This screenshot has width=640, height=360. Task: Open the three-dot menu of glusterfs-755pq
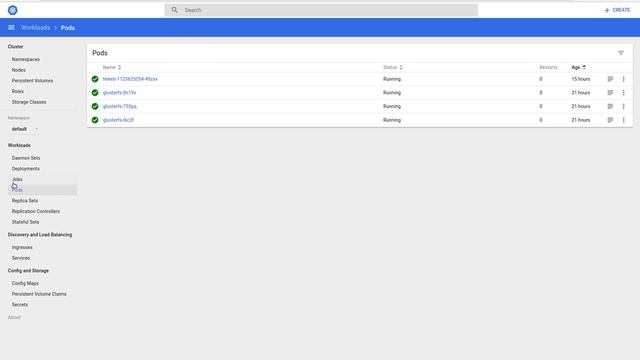tap(623, 107)
